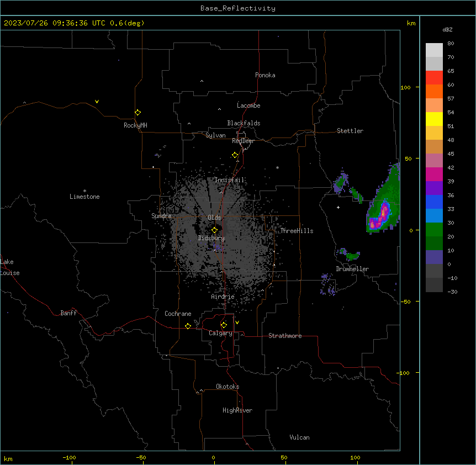Select the Banff label
This screenshot has height=465, width=476.
(68, 313)
